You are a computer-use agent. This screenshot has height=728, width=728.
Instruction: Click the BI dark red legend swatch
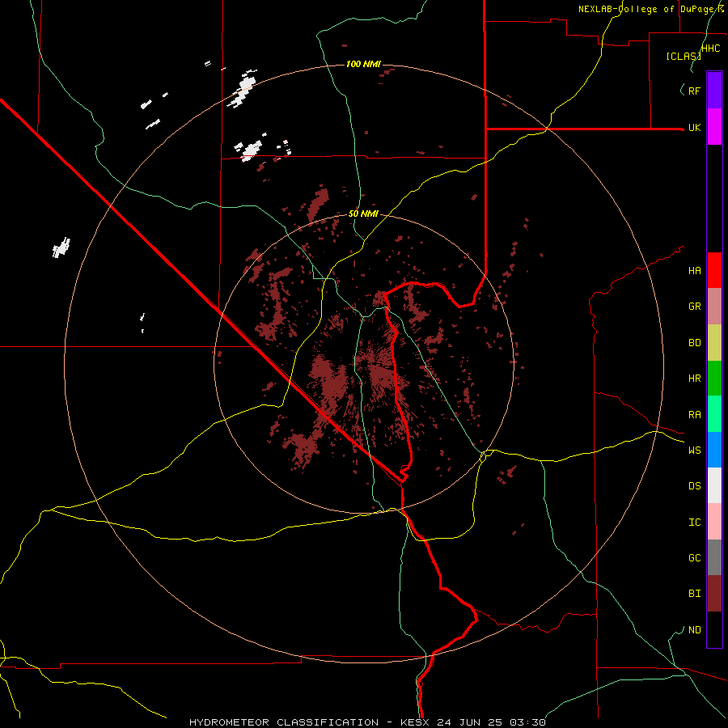[x=714, y=594]
